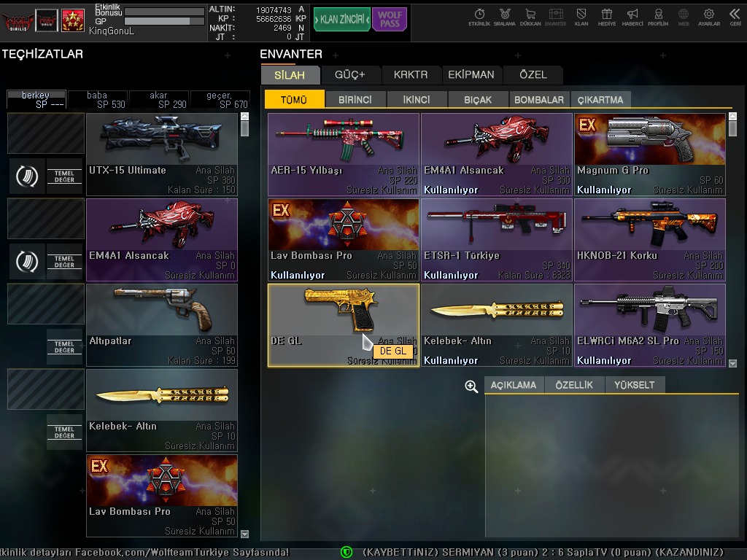The height and width of the screenshot is (560, 747).
Task: Click TEMEL DEĞER button next to EM4A1 Alsancak
Action: 64,262
